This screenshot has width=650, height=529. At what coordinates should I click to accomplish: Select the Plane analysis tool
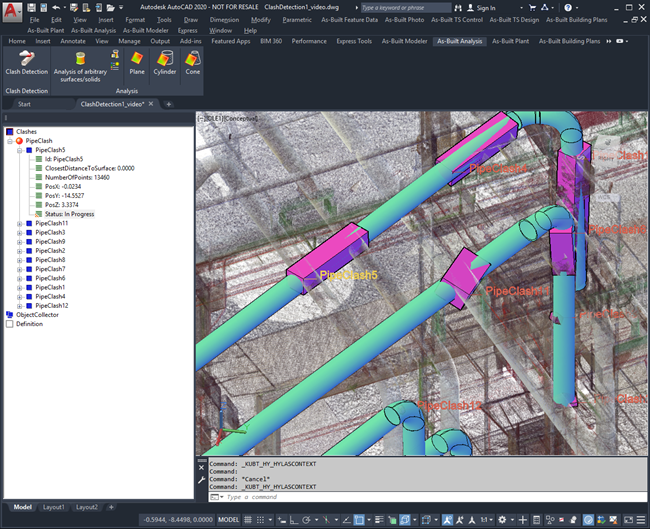(137, 58)
